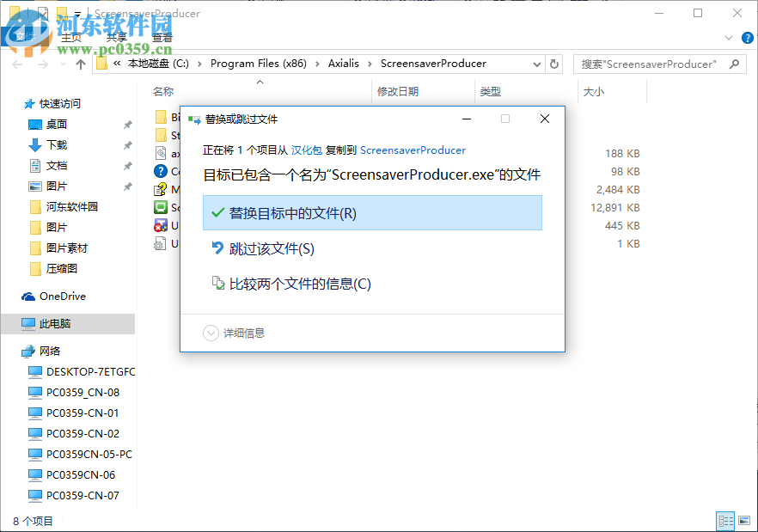Click the up one level arrow
758x532 pixels.
coord(80,64)
